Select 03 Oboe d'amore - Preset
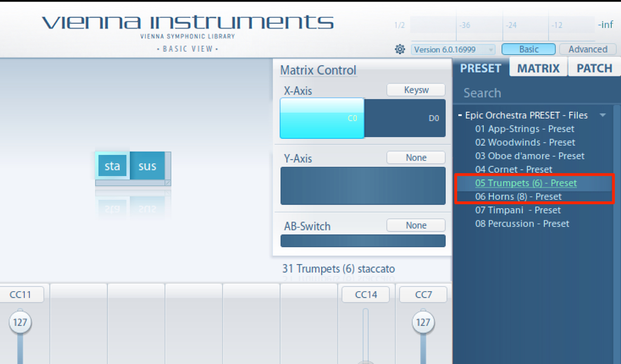 coord(529,156)
